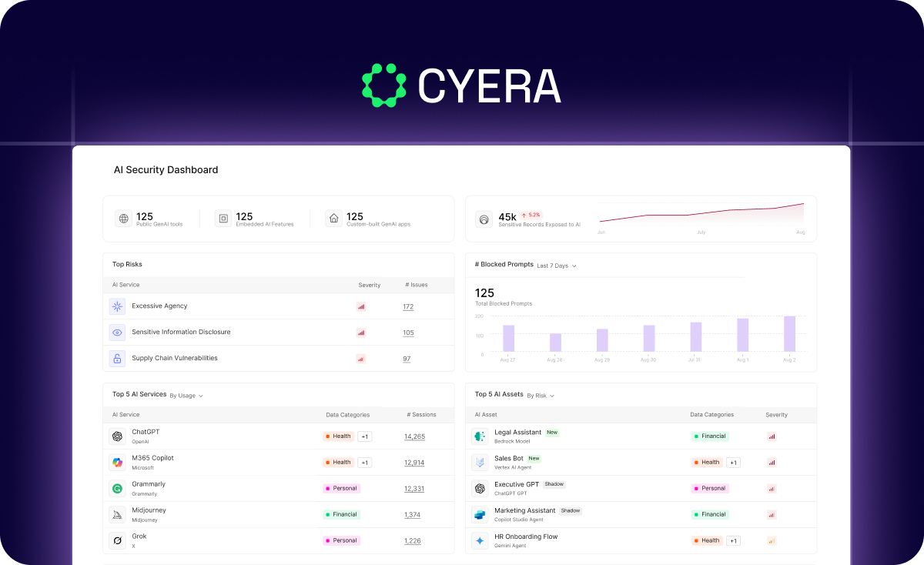
Task: Open the By Risk sort dropdown
Action: coord(541,396)
